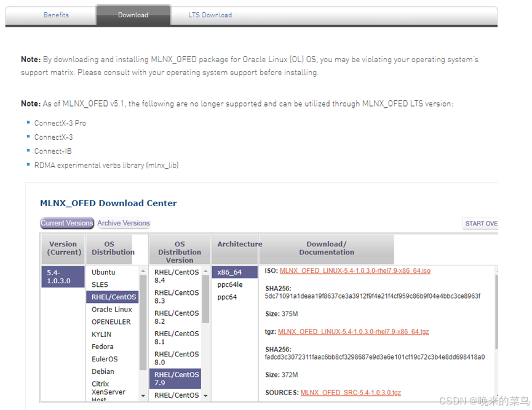Download the MLNX_OFED LINUX tgz archive
Screen dimensions: 532x410
pos(352,331)
